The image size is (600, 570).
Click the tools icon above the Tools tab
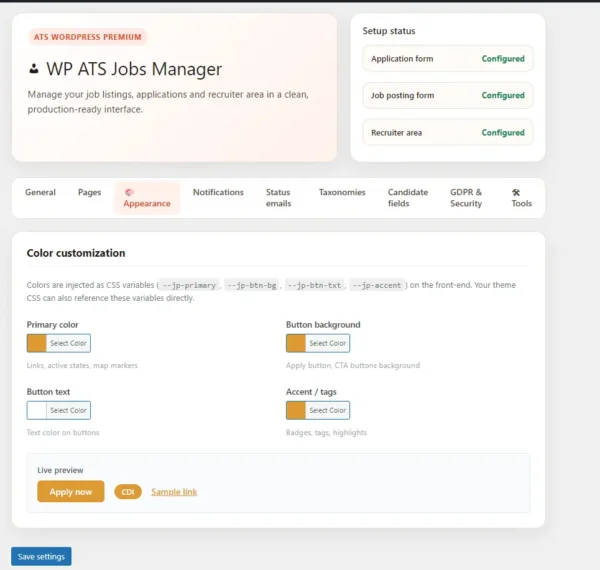coord(516,192)
